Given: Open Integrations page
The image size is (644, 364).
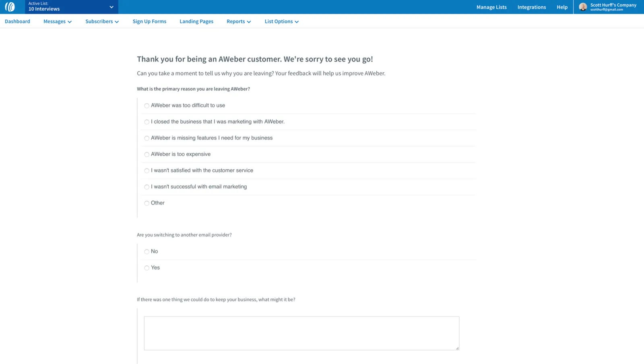Looking at the screenshot, I should (532, 7).
